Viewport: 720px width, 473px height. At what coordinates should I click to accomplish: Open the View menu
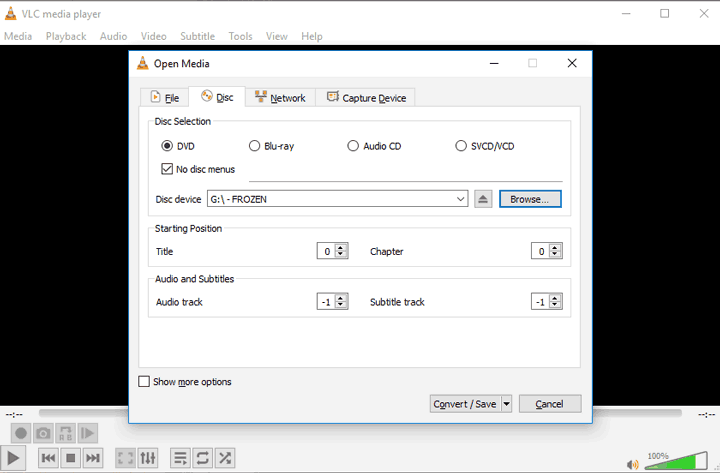(276, 36)
